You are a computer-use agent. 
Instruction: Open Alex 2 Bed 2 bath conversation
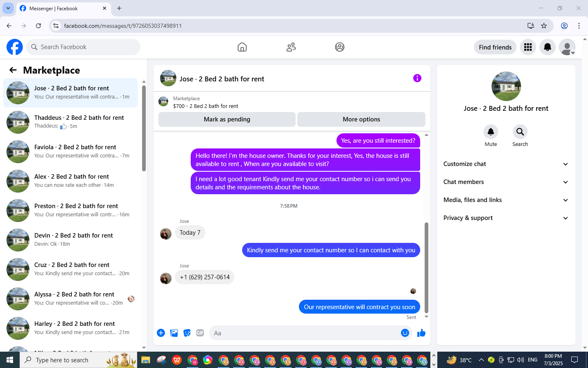coord(70,181)
